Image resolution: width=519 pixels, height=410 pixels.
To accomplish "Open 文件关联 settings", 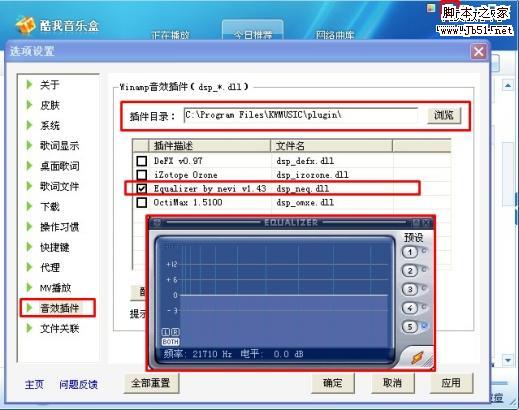I will [x=59, y=329].
